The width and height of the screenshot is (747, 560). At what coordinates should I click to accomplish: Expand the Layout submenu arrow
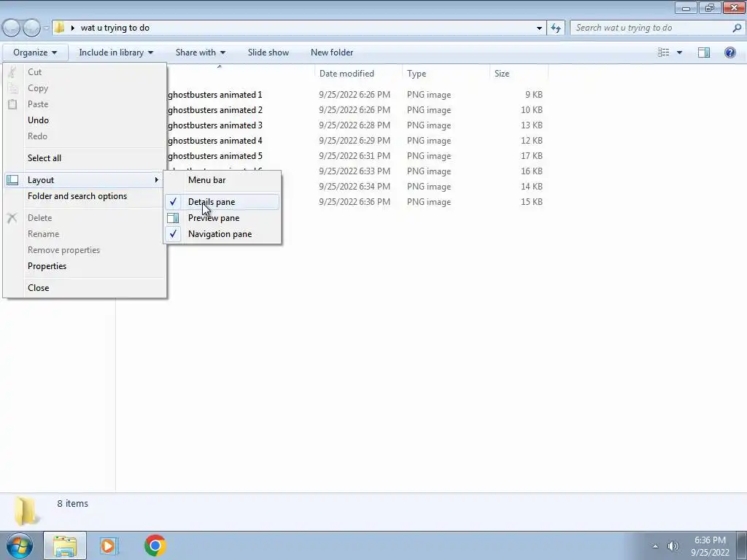click(156, 180)
